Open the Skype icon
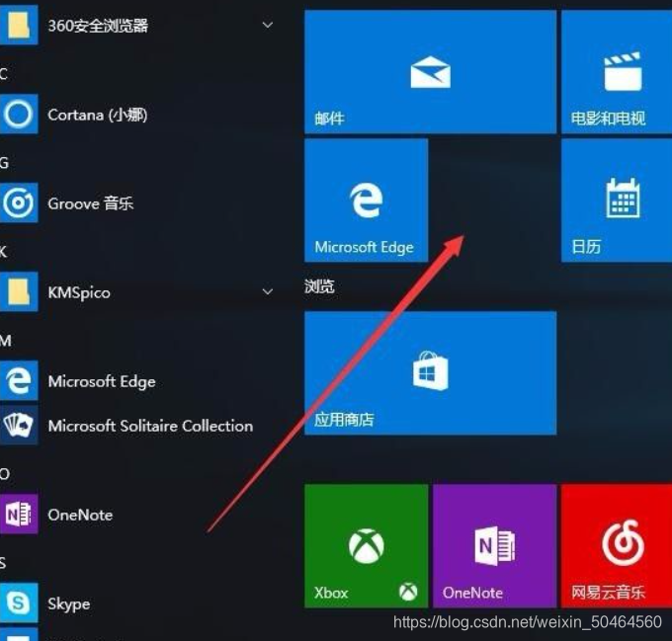The image size is (672, 641). click(19, 602)
